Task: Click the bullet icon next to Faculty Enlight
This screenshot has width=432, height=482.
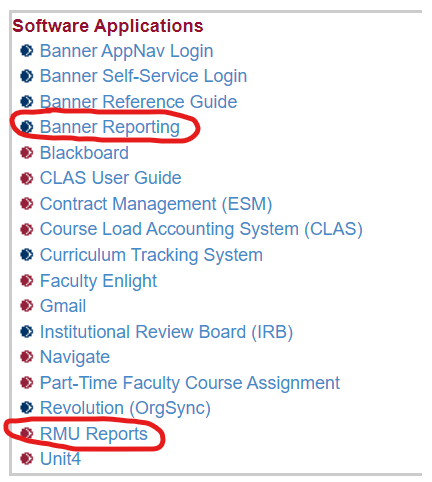Action: pyautogui.click(x=26, y=280)
